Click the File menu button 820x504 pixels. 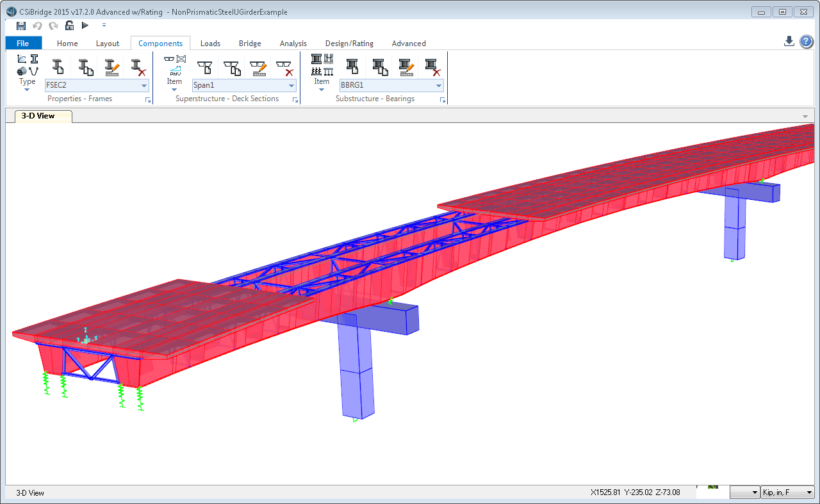23,44
